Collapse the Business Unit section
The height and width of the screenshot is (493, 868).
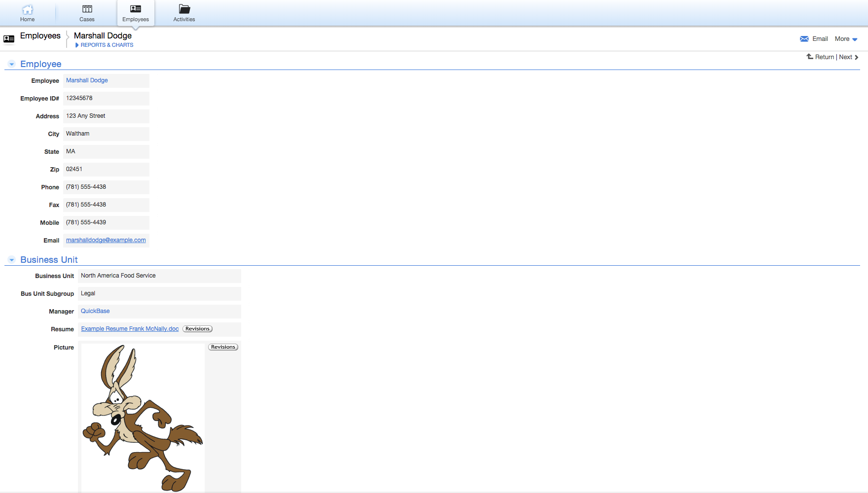pyautogui.click(x=12, y=260)
